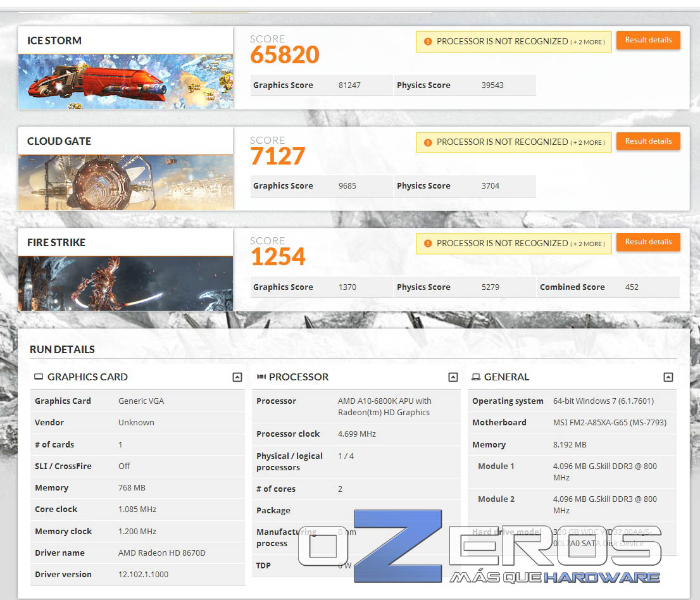
Task: Click the # of cores label
Action: click(x=276, y=489)
